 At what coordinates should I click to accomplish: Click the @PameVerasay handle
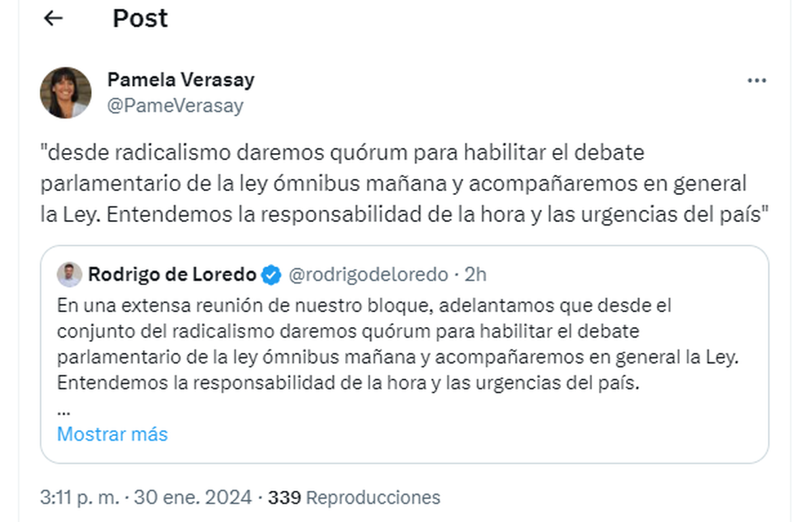175,106
